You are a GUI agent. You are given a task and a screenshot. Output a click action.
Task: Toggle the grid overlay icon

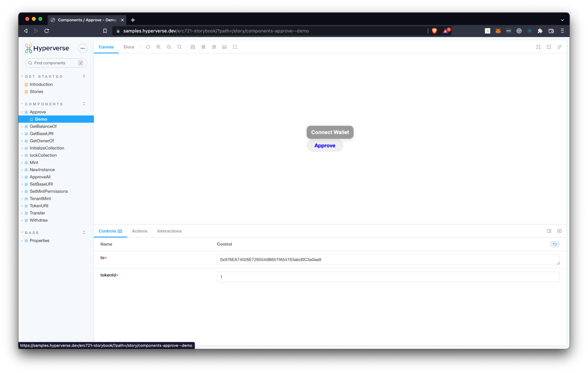click(x=204, y=47)
